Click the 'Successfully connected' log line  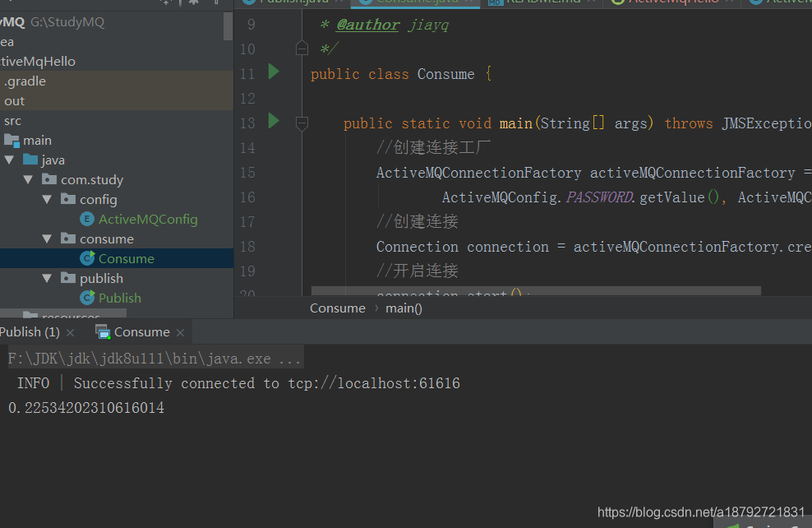238,383
